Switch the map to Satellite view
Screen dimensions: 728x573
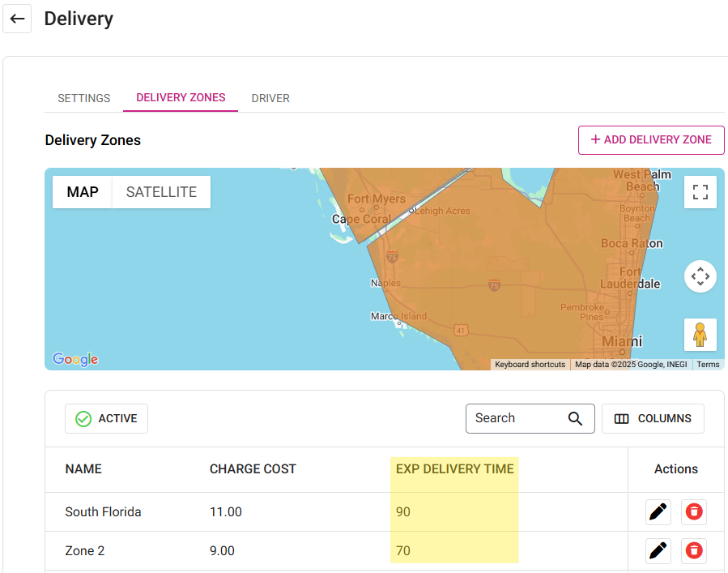tap(161, 192)
